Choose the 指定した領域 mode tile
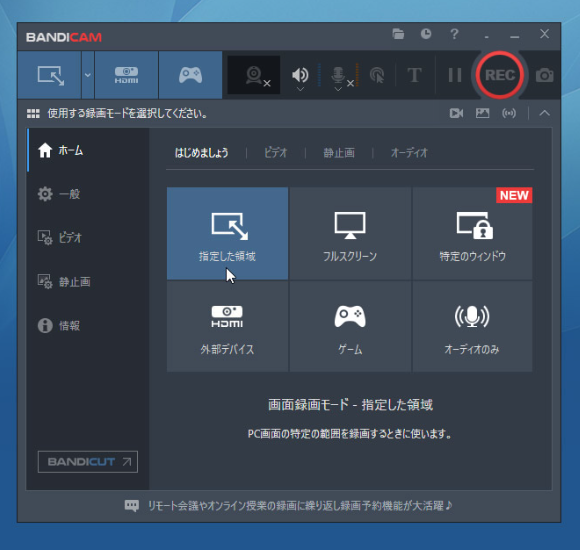 tap(227, 233)
